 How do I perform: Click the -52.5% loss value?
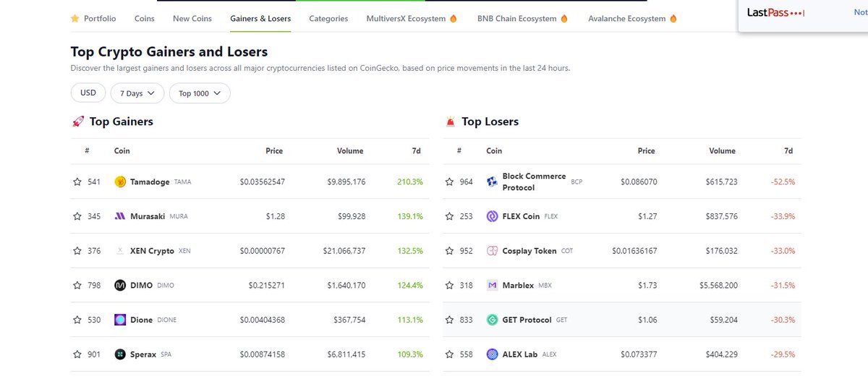(x=781, y=182)
